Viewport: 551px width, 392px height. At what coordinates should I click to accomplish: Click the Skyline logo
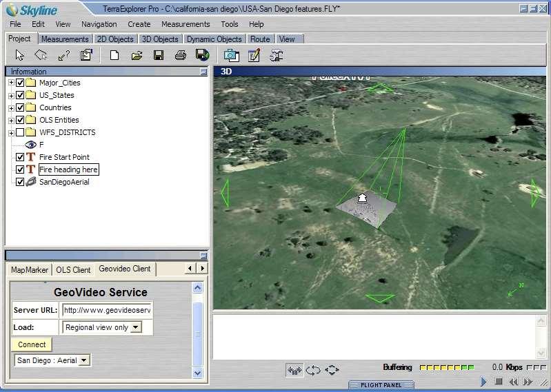click(32, 10)
